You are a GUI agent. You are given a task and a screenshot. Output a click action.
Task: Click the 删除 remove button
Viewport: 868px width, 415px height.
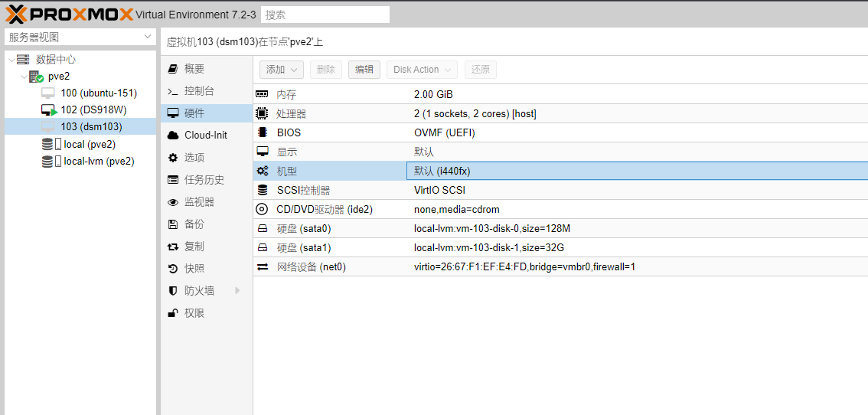326,69
